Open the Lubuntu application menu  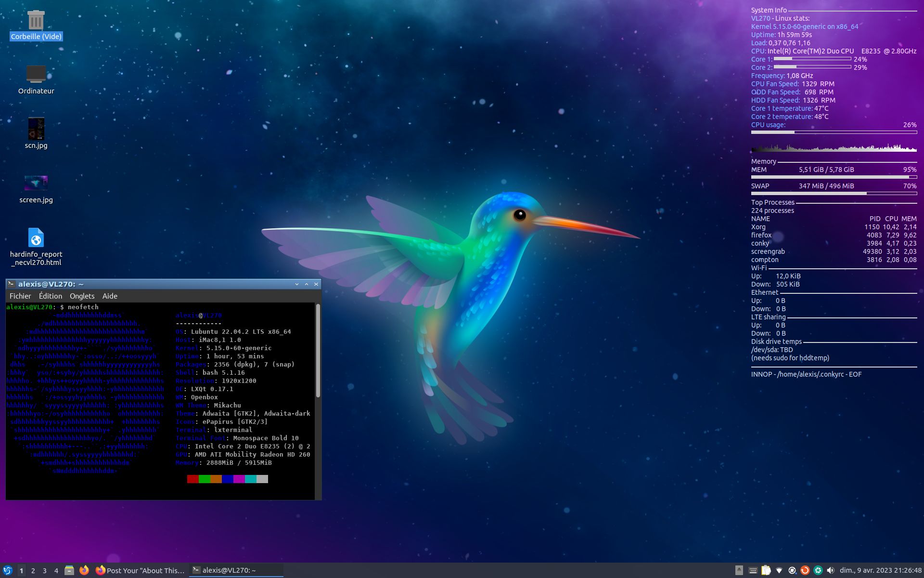click(x=7, y=570)
